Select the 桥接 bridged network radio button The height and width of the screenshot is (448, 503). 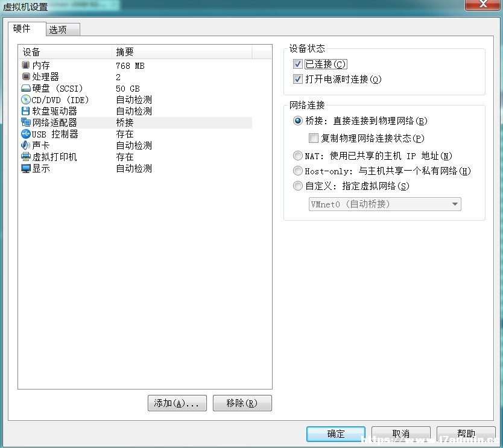(298, 121)
